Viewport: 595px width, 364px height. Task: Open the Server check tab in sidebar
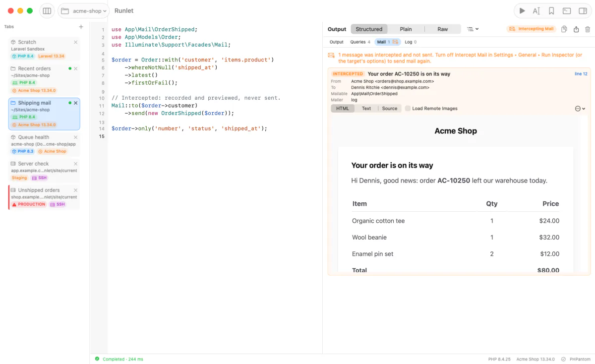[x=44, y=171]
